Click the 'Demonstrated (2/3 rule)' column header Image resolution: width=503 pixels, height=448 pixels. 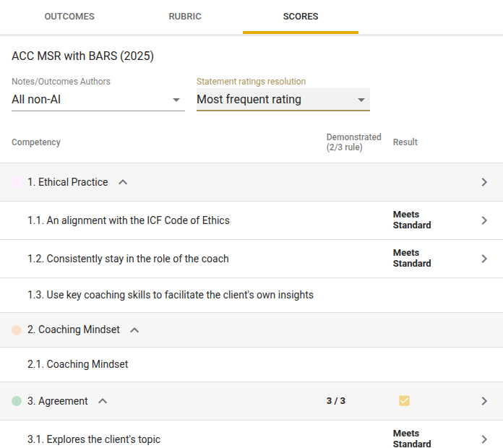354,142
